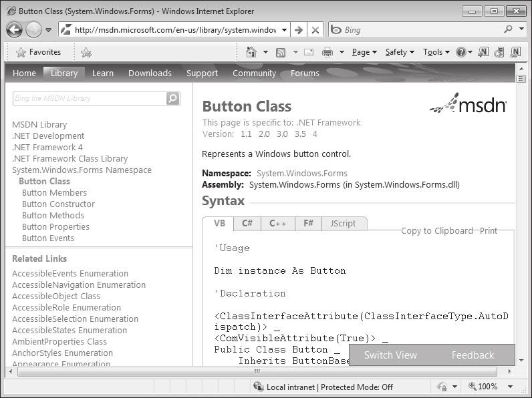Open the Forums navigation tab
532x398 pixels.
coord(305,73)
